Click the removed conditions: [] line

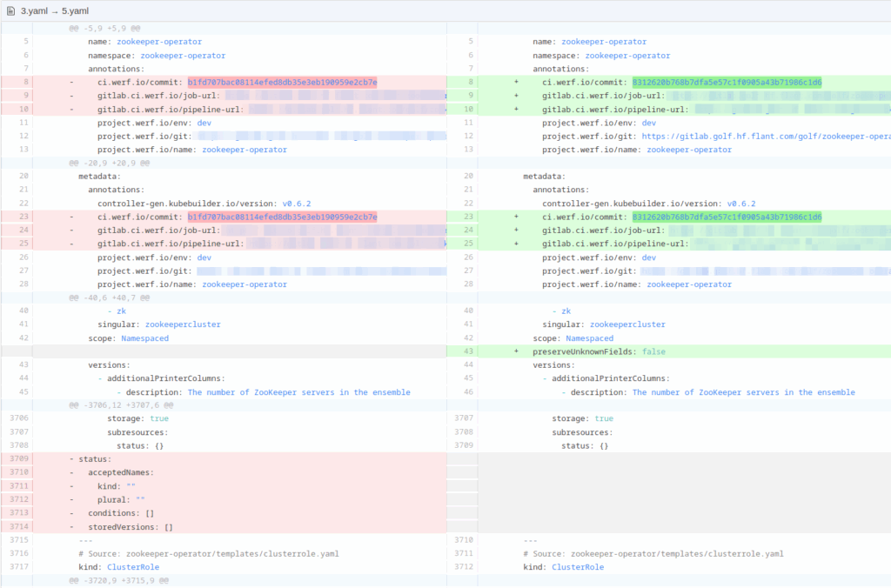[x=121, y=513]
